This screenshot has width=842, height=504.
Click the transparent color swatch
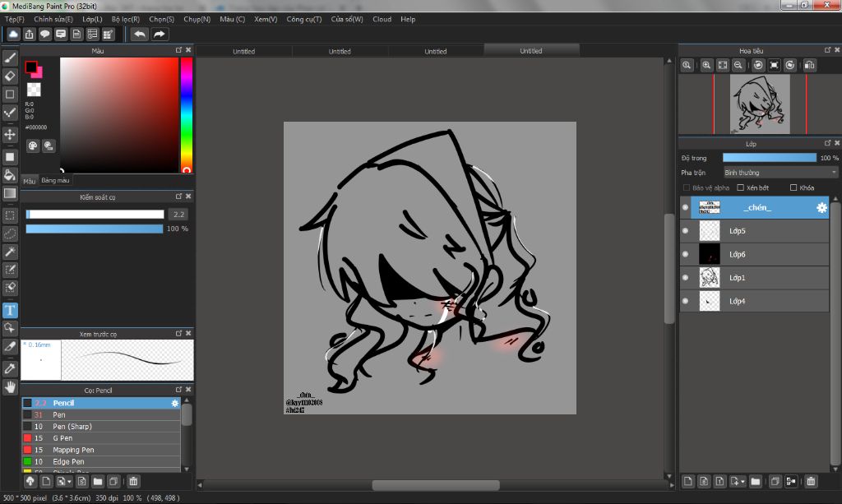tap(33, 89)
